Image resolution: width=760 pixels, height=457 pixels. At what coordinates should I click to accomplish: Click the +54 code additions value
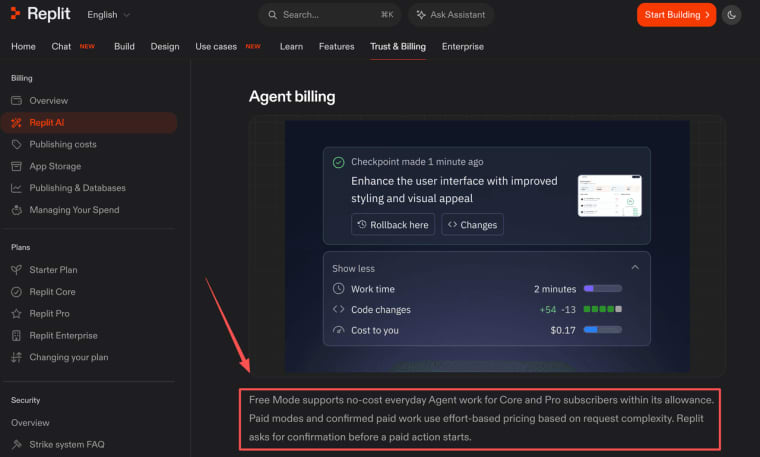[x=548, y=310]
